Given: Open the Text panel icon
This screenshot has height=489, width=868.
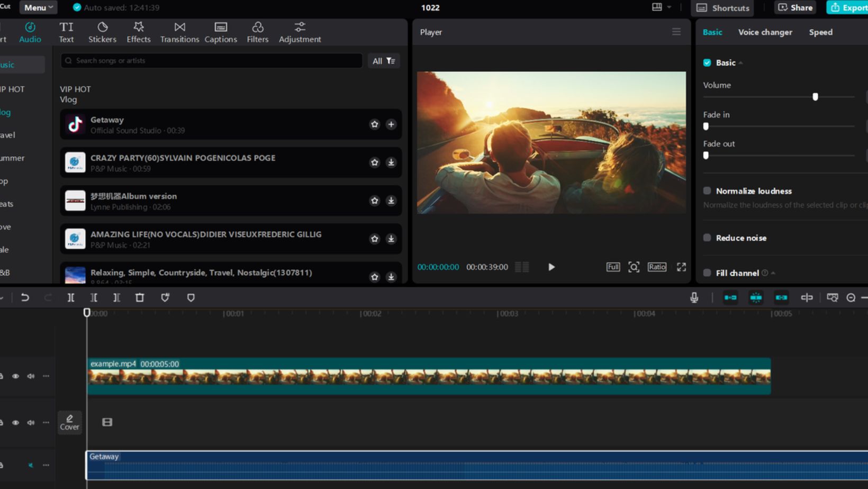Looking at the screenshot, I should 66,27.
